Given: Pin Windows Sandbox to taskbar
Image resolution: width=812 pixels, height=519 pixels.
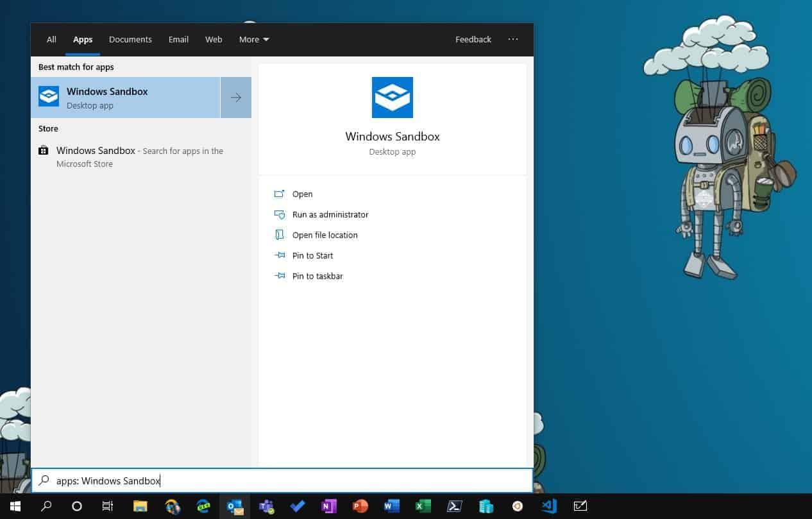Looking at the screenshot, I should [317, 277].
